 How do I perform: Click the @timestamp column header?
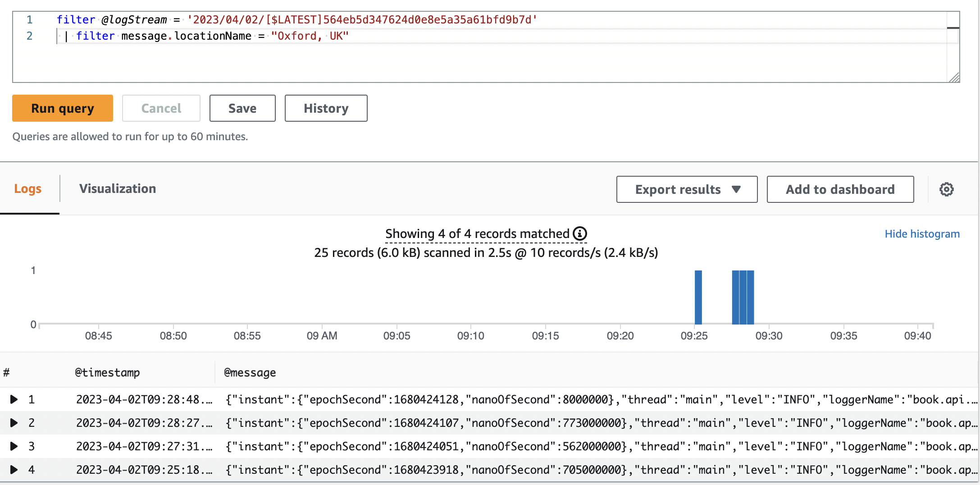tap(107, 372)
